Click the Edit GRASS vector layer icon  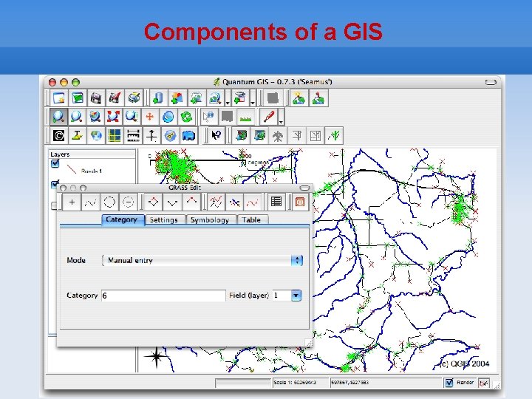(334, 136)
